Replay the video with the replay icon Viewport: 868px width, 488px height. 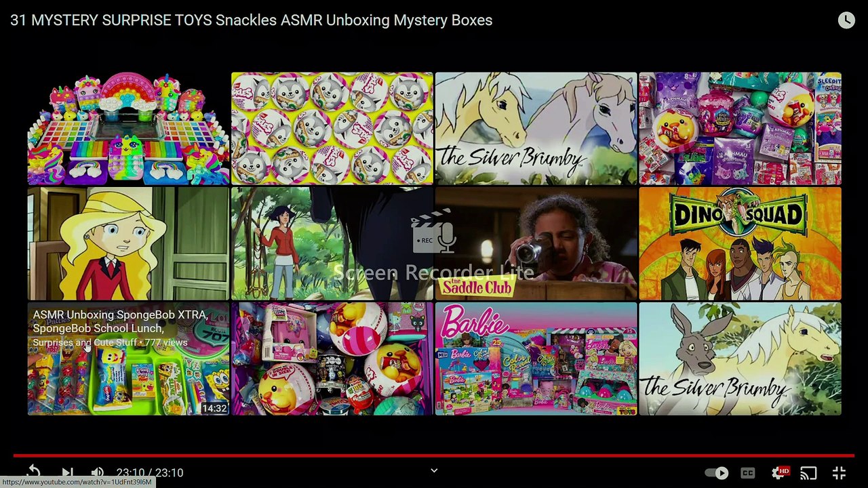coord(33,472)
